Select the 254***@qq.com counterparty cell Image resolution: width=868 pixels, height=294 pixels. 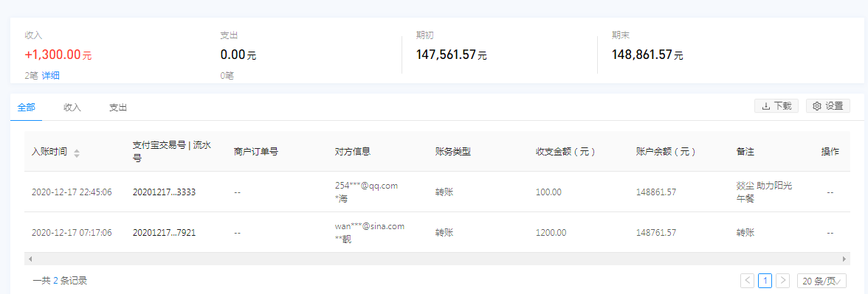tap(366, 192)
